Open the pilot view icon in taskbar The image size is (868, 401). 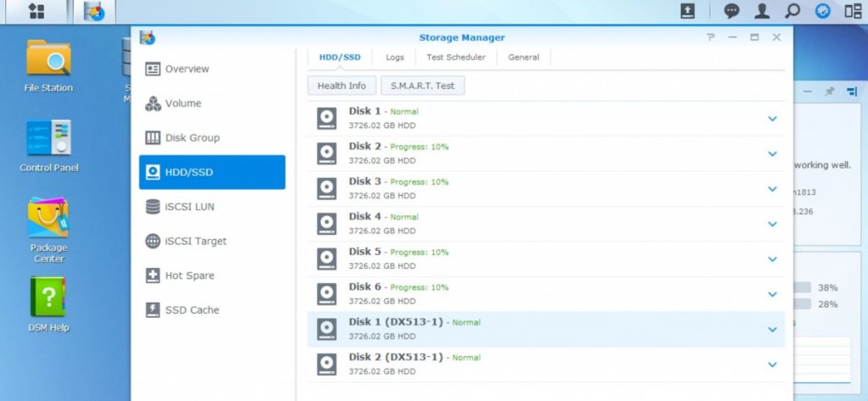point(853,11)
